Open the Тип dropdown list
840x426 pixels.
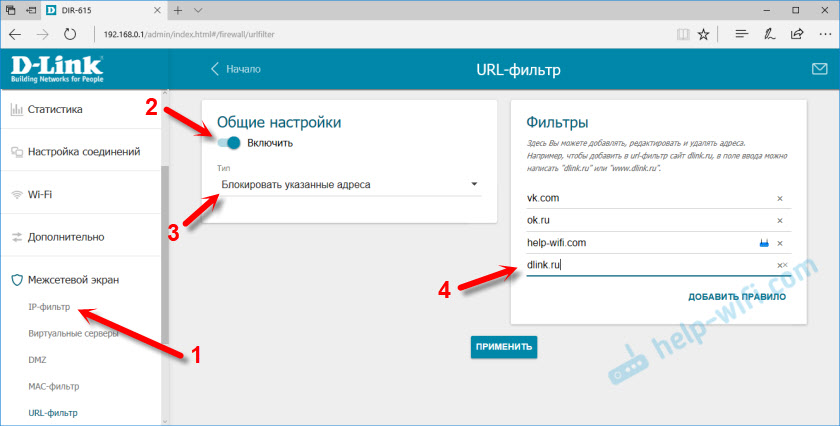click(x=349, y=184)
